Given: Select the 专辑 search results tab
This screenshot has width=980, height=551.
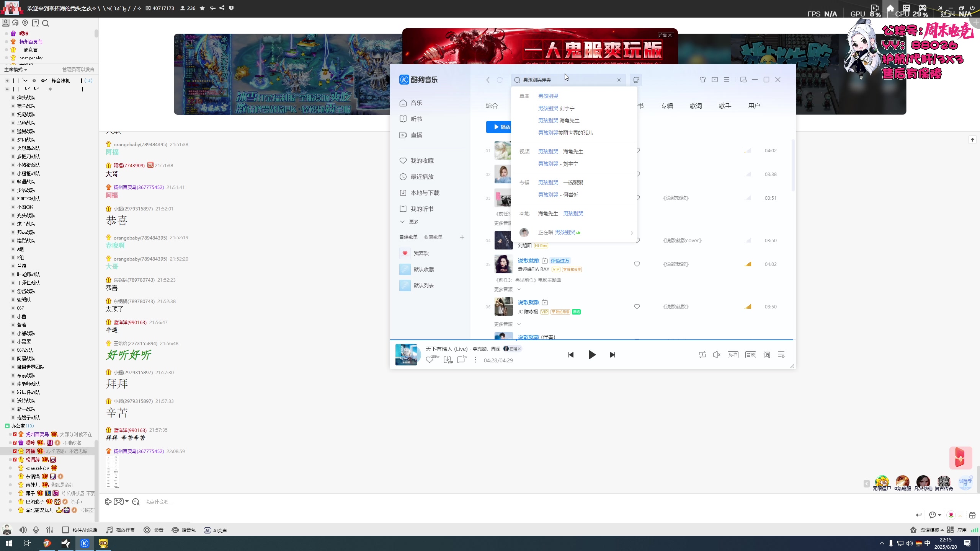Looking at the screenshot, I should click(x=667, y=106).
